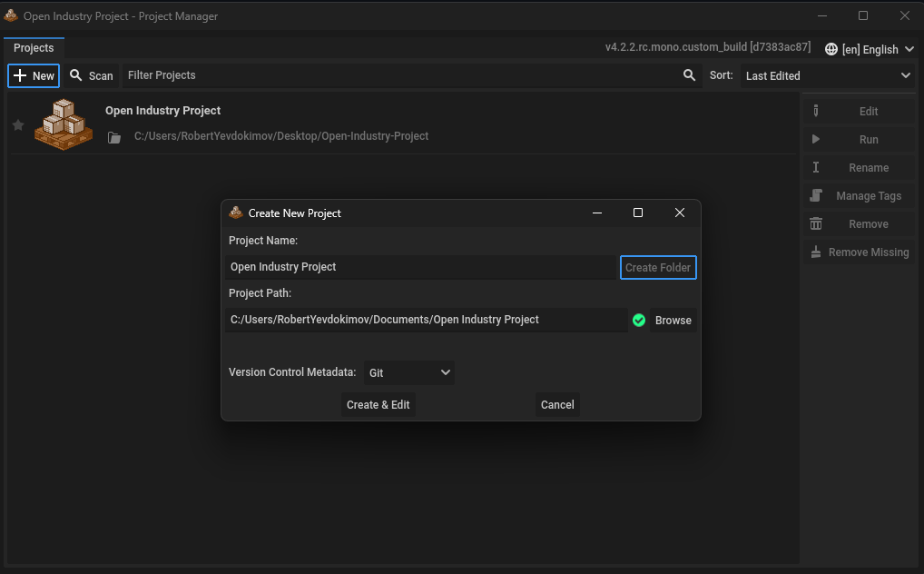This screenshot has width=924, height=574.
Task: Click the Create New Project dialog title icon
Action: click(236, 213)
